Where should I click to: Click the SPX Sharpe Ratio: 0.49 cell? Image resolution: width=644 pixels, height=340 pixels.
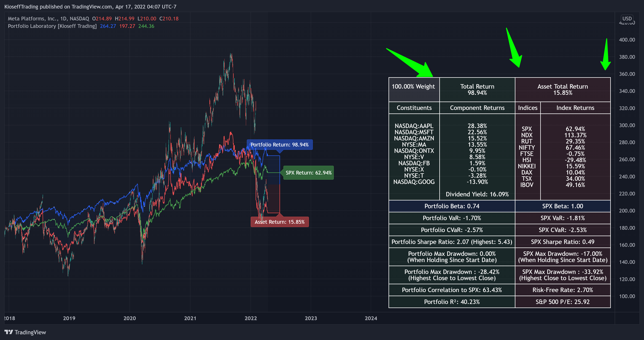[x=563, y=242]
